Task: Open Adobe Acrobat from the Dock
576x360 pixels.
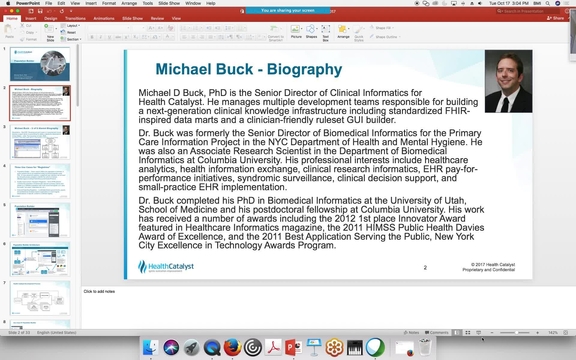Action: pyautogui.click(x=273, y=347)
